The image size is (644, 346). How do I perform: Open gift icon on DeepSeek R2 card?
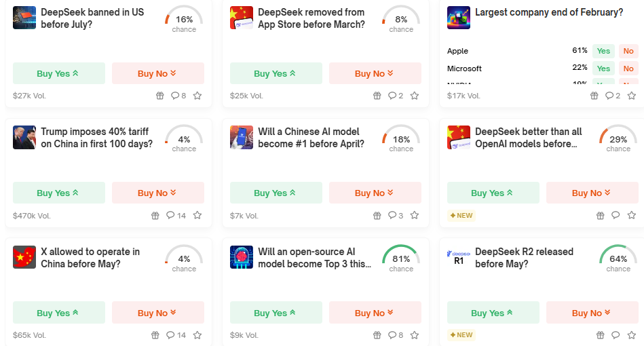600,335
